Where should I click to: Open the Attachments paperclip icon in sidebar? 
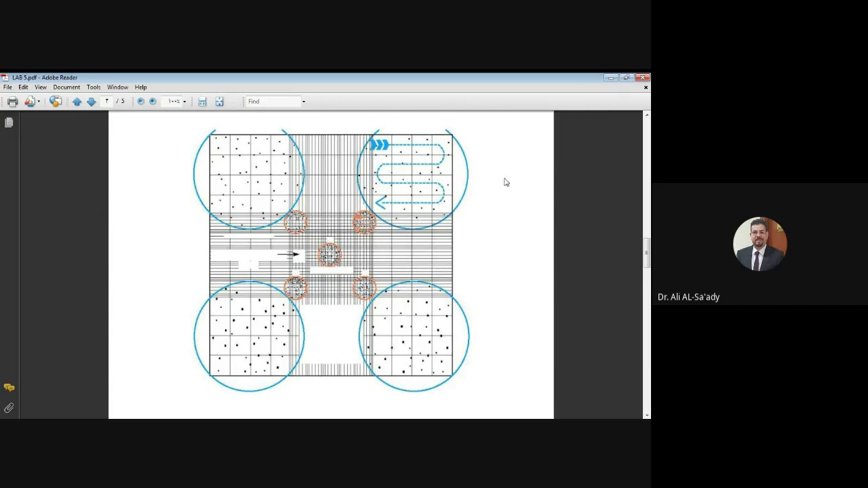point(9,408)
